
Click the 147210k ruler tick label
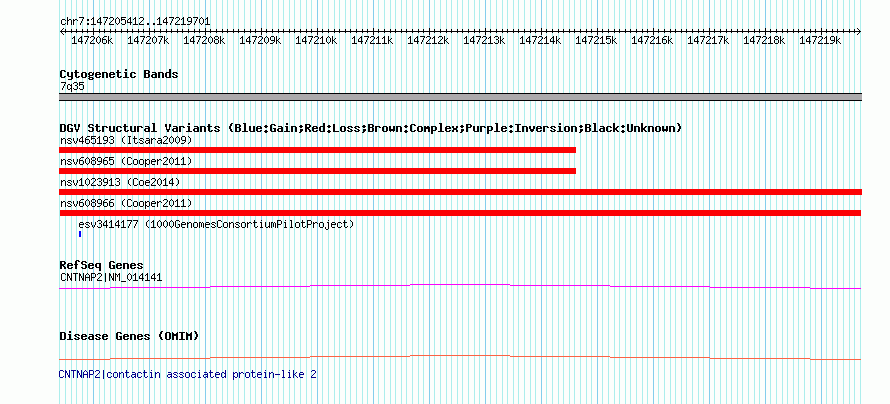tap(316, 40)
